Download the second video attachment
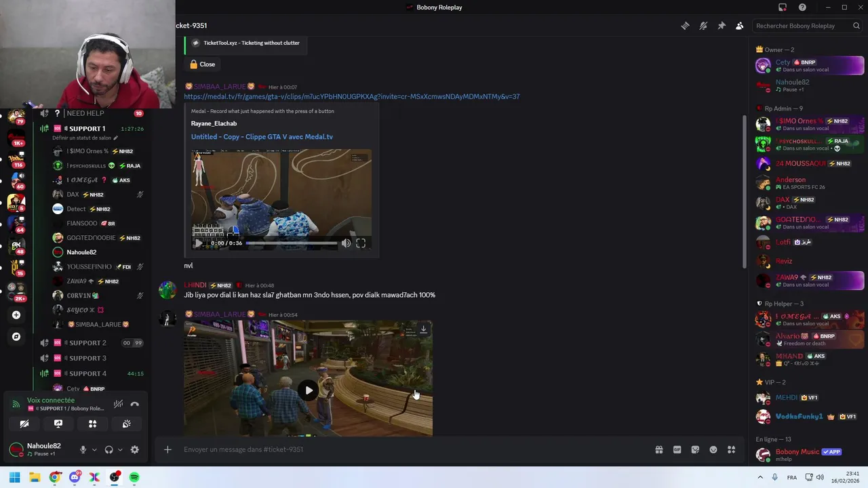The width and height of the screenshot is (868, 488). click(423, 329)
